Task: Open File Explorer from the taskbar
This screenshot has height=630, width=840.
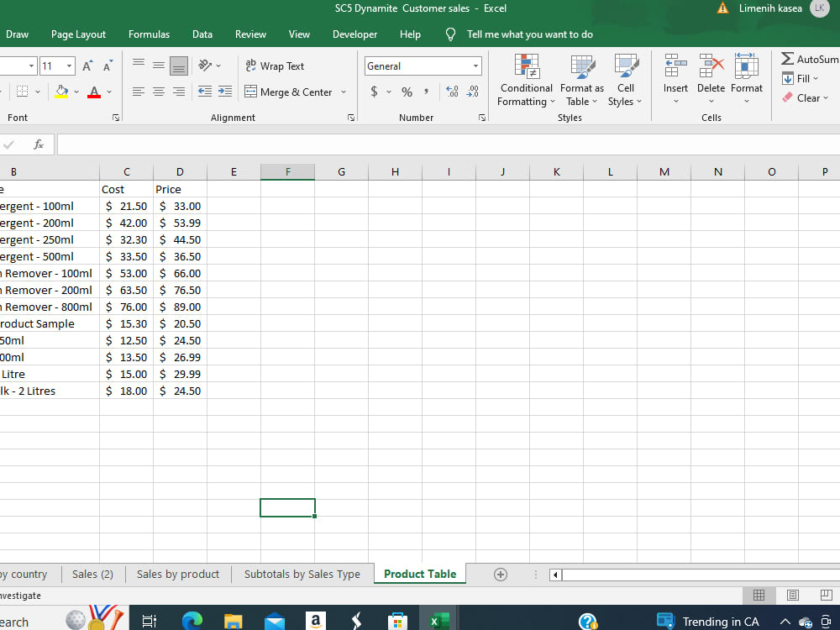Action: click(x=233, y=621)
